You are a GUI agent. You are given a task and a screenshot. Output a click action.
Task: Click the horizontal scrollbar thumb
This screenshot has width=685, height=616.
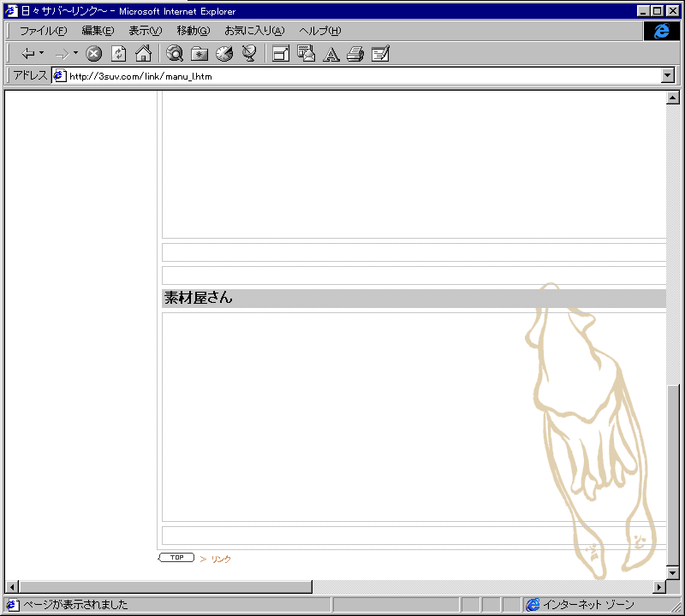(166, 587)
